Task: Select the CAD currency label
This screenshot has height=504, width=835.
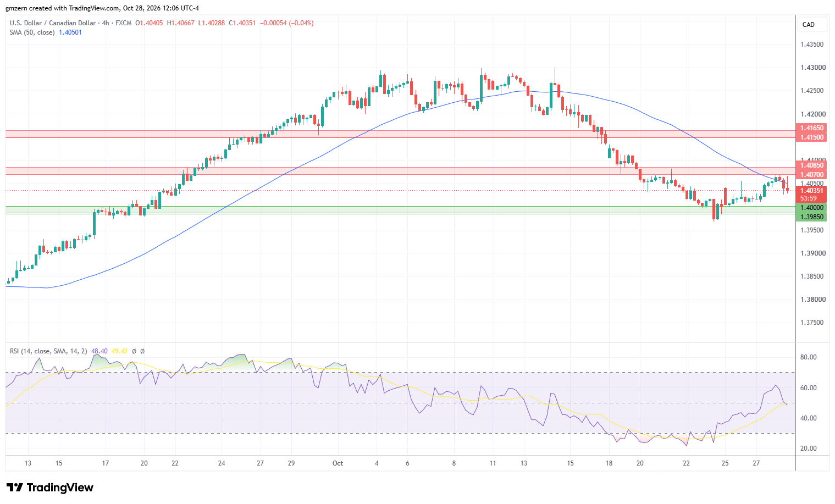Action: pyautogui.click(x=808, y=25)
